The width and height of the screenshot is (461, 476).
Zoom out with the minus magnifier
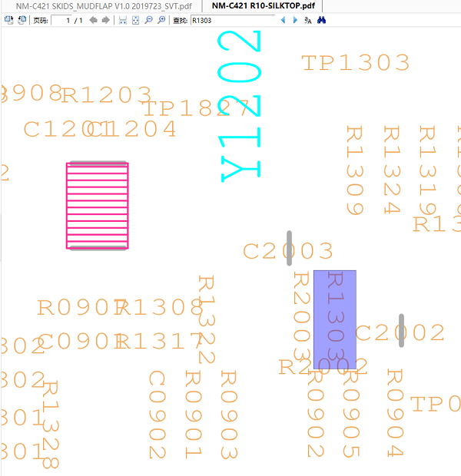tap(148, 20)
